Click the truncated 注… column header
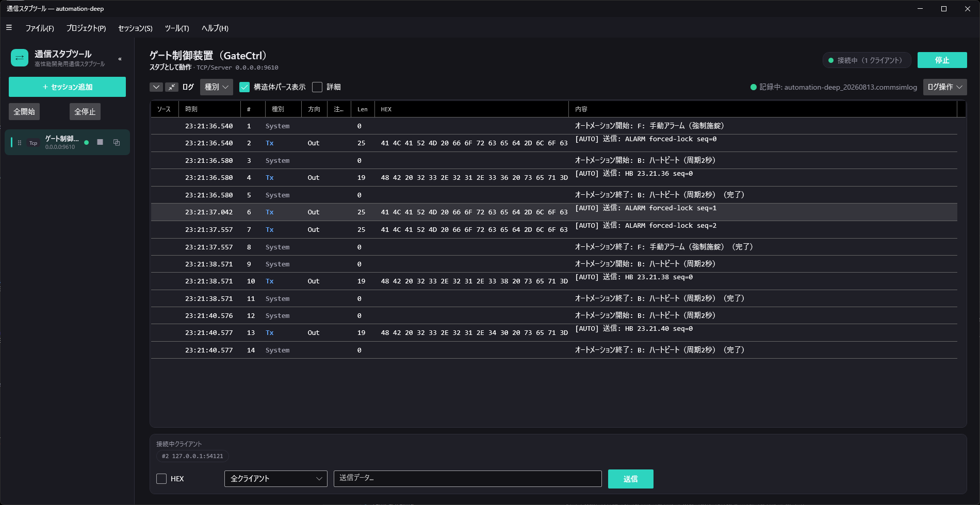The height and width of the screenshot is (505, 980). [x=339, y=109]
